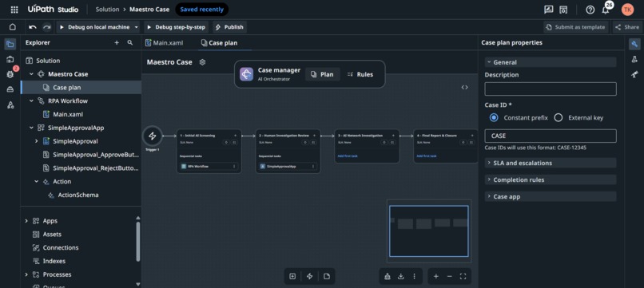The image size is (644, 288).
Task: Go to the home icon in toolbar
Action: pos(13,27)
